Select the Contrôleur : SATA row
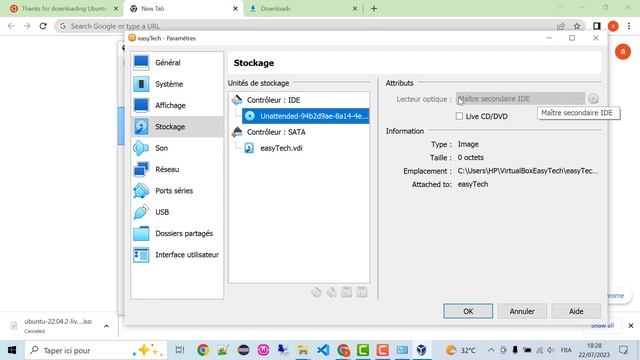The width and height of the screenshot is (640, 360). 299,132
